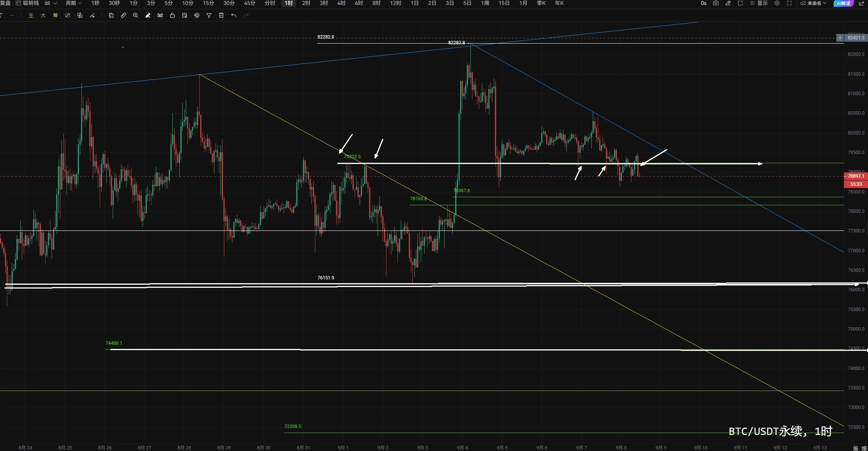The width and height of the screenshot is (868, 451).
Task: Open the pencil drawing tool in top bar
Action: point(728,3)
